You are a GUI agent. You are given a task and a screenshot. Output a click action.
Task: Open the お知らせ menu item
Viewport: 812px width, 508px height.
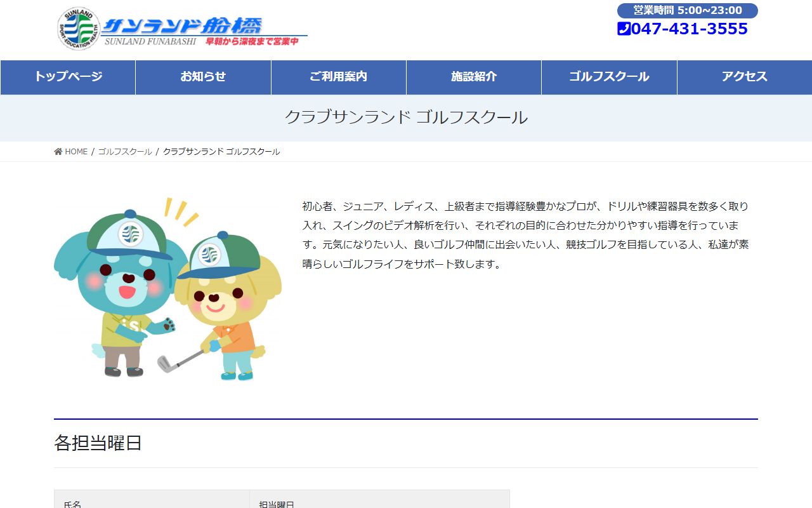(203, 77)
